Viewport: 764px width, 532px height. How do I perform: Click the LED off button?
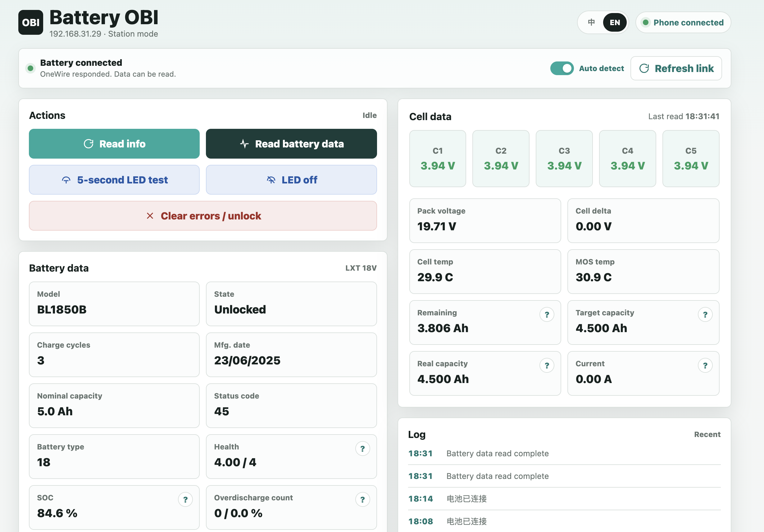(x=291, y=180)
